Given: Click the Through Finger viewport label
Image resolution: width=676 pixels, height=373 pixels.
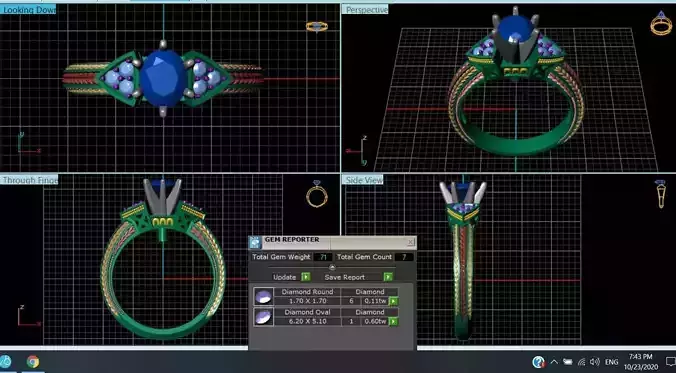Looking at the screenshot, I should (x=29, y=180).
